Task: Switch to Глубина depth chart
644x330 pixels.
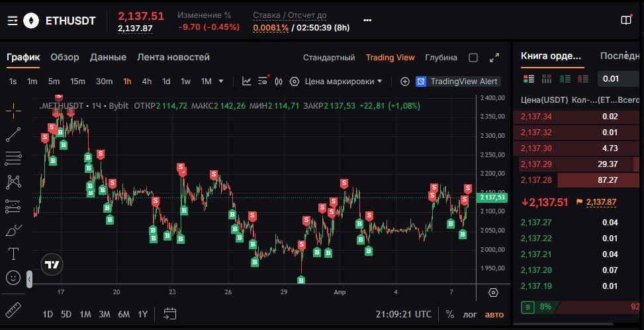Action: [441, 58]
